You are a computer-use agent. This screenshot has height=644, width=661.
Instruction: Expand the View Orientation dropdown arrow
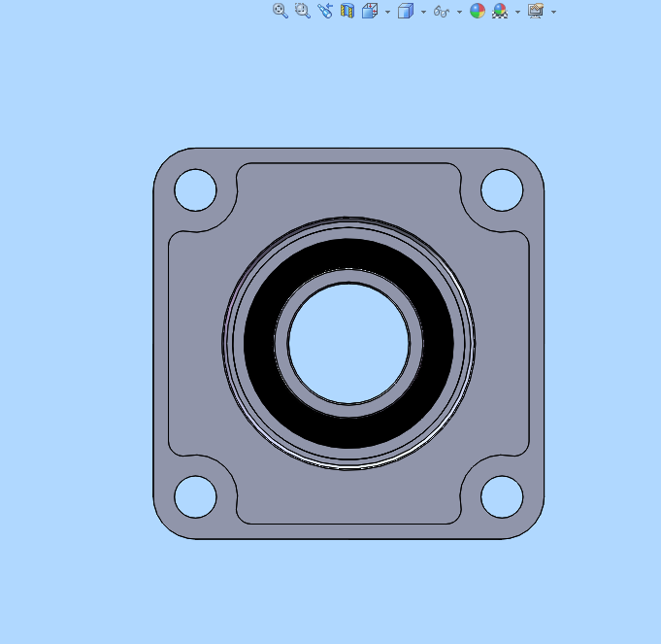(387, 13)
